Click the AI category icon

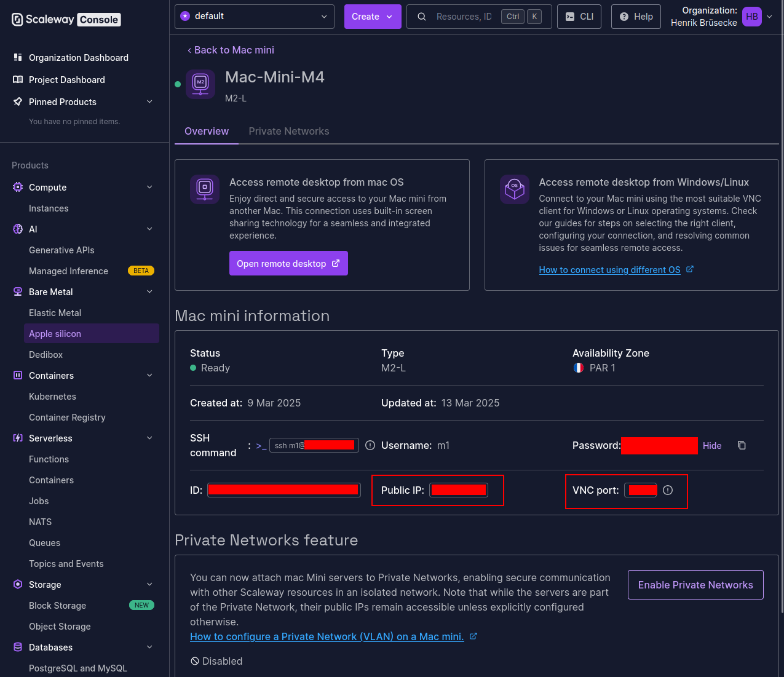[x=18, y=229]
